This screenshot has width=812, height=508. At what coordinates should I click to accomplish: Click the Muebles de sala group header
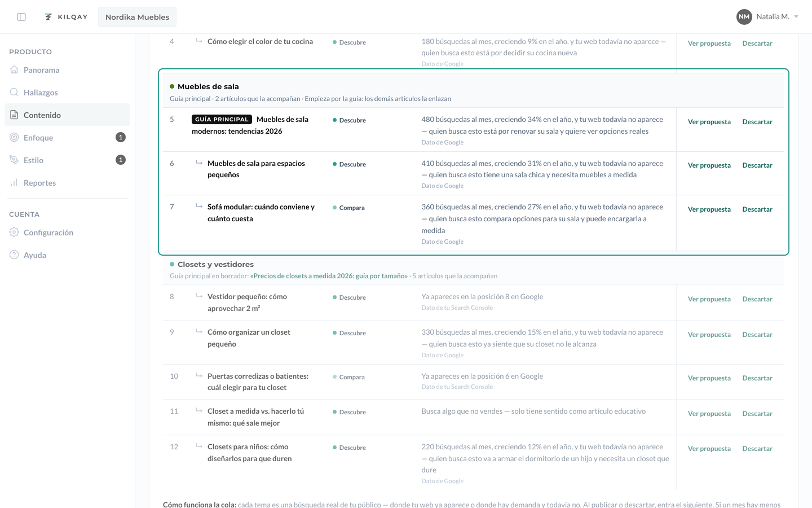click(x=208, y=86)
